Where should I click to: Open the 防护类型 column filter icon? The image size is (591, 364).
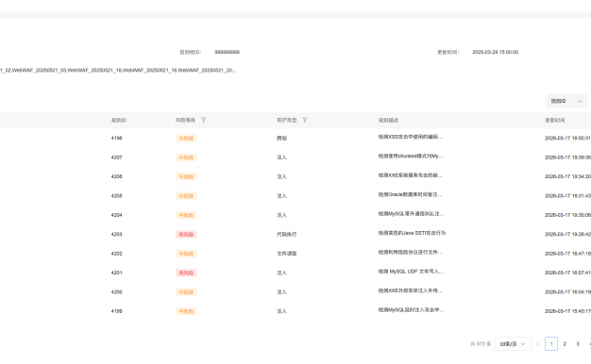click(305, 120)
